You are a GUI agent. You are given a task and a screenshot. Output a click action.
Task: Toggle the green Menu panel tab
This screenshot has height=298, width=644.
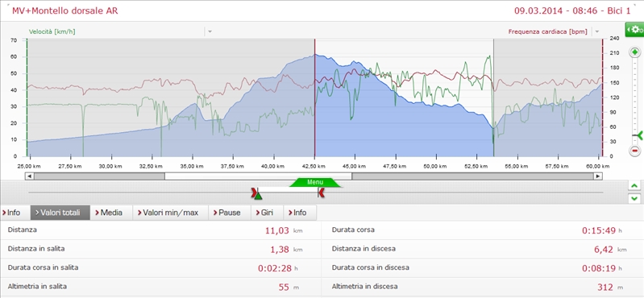click(315, 182)
